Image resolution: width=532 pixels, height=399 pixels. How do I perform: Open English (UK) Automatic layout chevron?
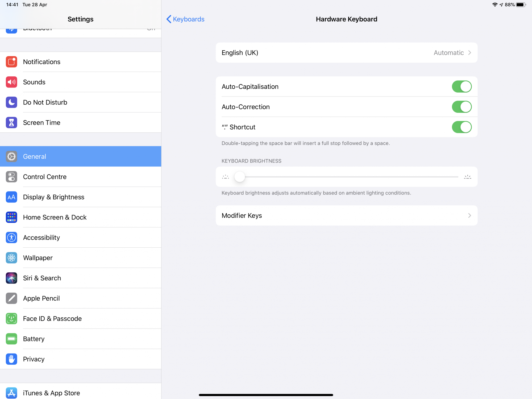pyautogui.click(x=469, y=53)
